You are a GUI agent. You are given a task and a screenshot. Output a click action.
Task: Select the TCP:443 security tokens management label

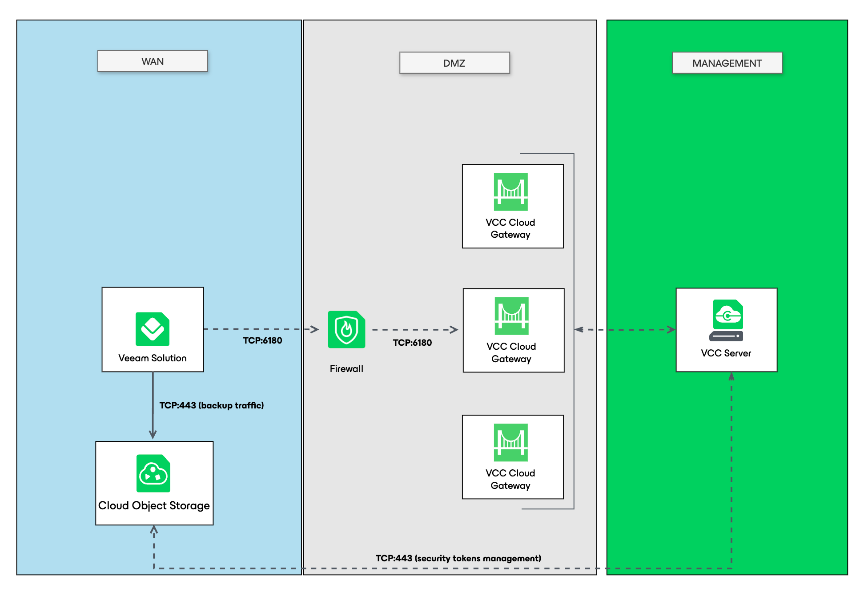[x=458, y=558]
